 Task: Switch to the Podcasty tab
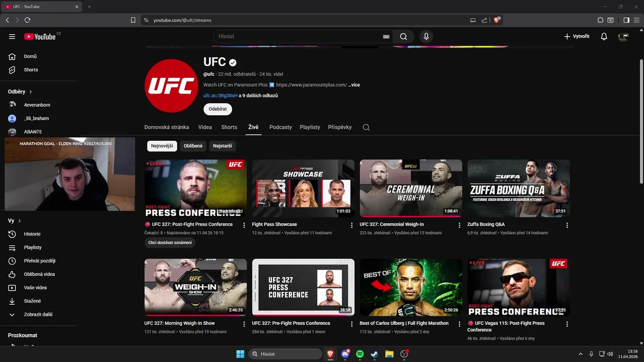point(280,127)
